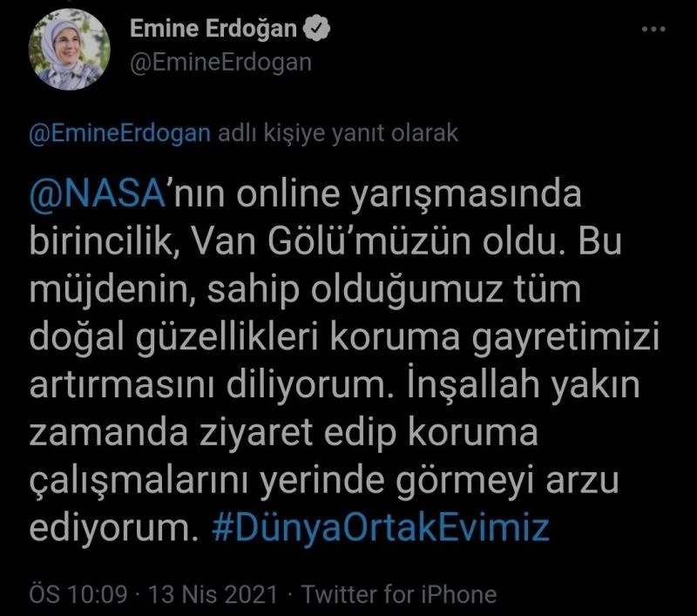697x616 pixels.
Task: Click the ÖS 10:09 timestamp
Action: pos(78,594)
